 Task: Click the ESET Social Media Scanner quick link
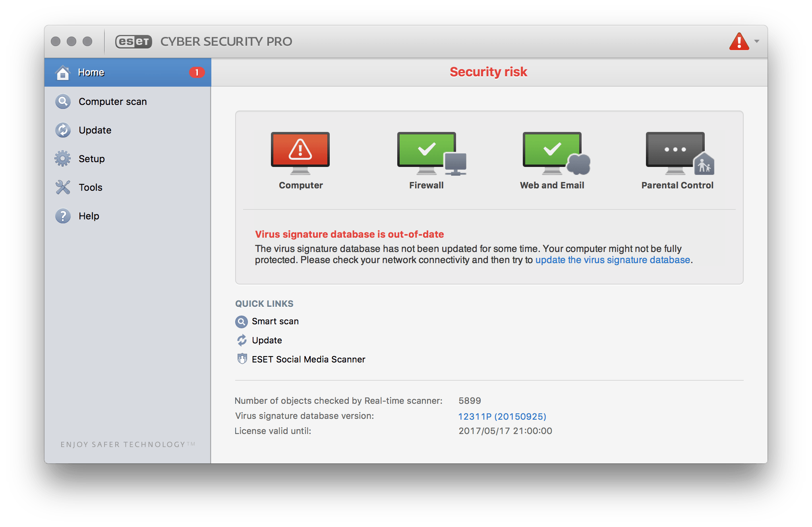pyautogui.click(x=308, y=359)
